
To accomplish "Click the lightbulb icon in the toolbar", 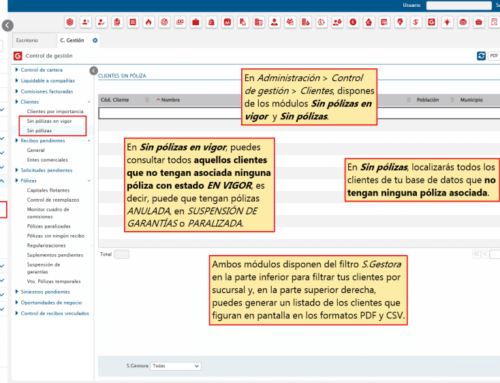I will point(447,22).
